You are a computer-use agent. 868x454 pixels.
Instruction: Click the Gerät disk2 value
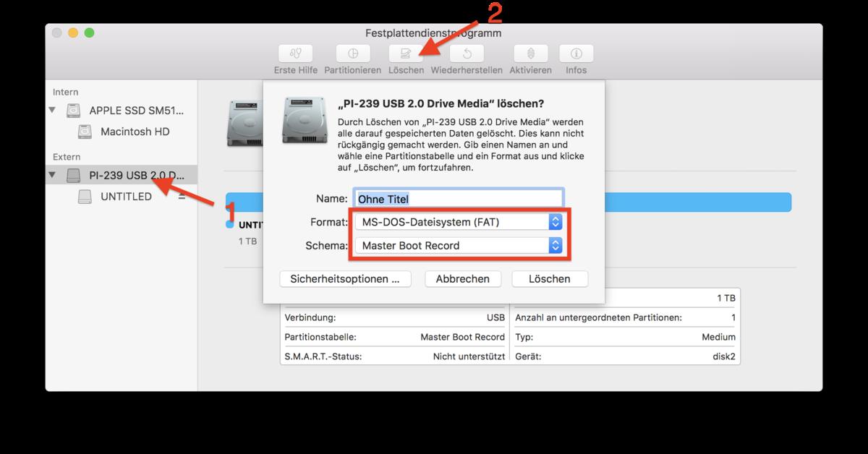pos(723,356)
